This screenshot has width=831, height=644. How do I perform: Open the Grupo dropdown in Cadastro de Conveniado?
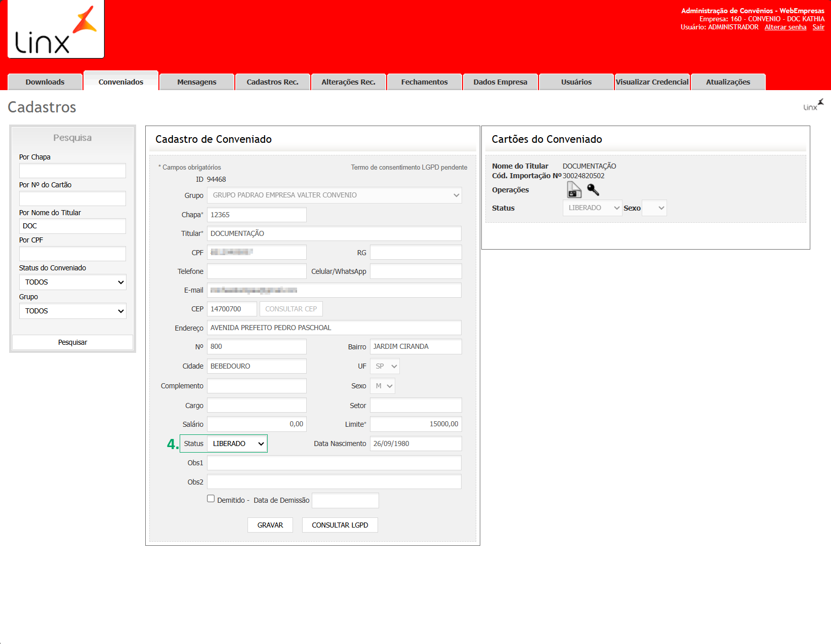click(335, 195)
